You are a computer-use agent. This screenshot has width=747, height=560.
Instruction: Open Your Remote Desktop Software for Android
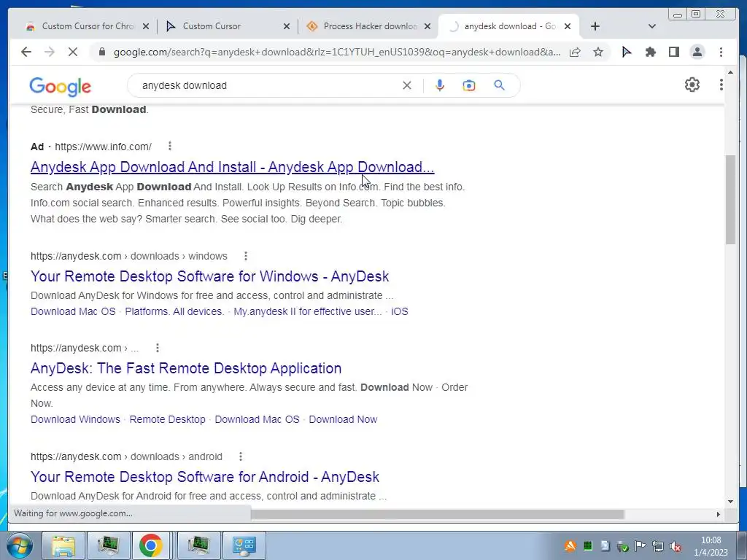pyautogui.click(x=205, y=477)
